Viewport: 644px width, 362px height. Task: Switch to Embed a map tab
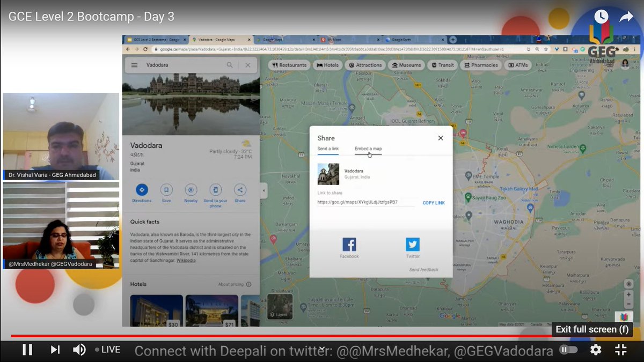pos(368,149)
